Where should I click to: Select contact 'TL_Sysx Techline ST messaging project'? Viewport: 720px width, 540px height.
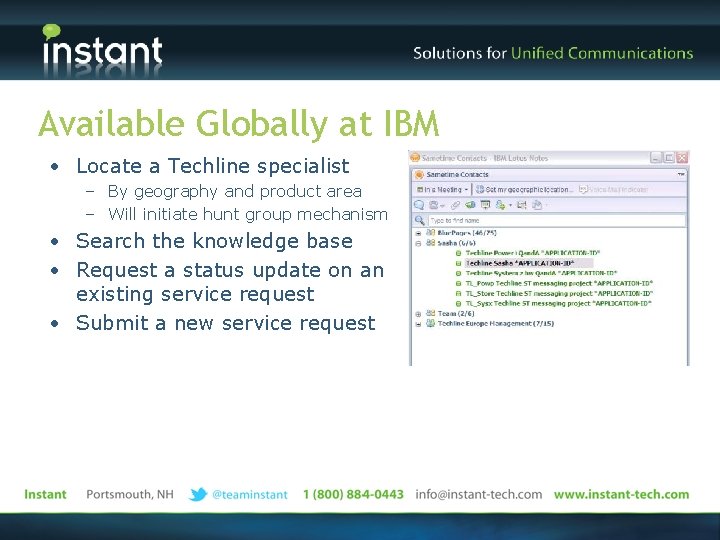click(x=558, y=304)
